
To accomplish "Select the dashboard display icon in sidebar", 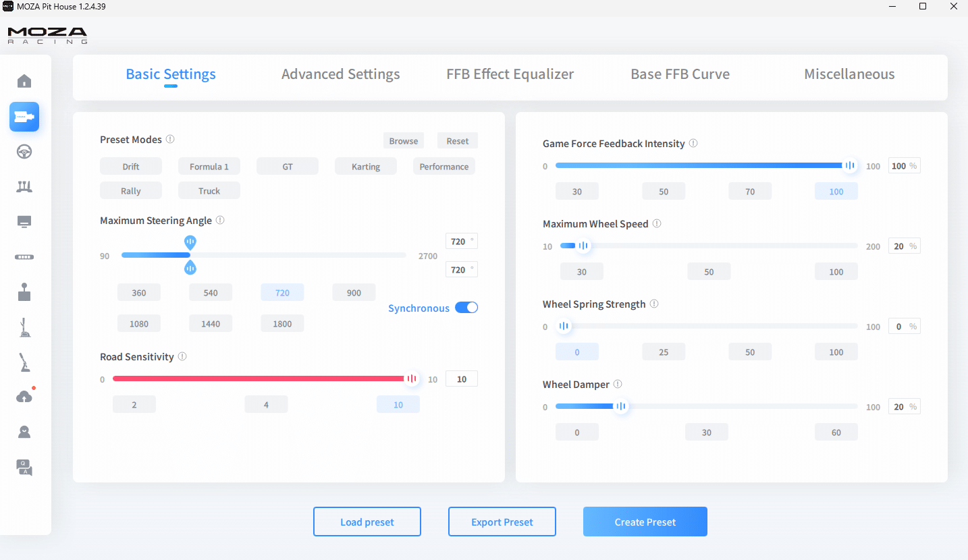I will tap(24, 222).
